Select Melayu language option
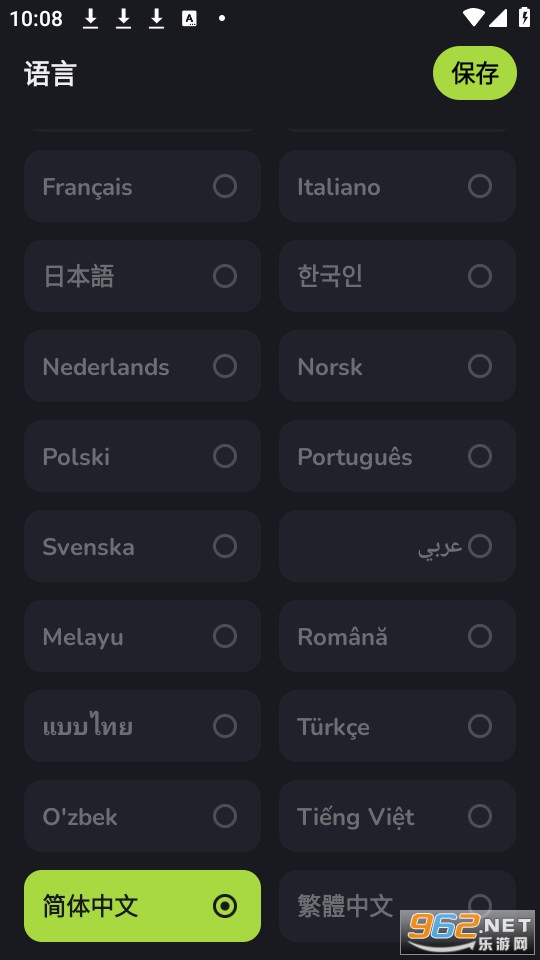 (x=142, y=636)
